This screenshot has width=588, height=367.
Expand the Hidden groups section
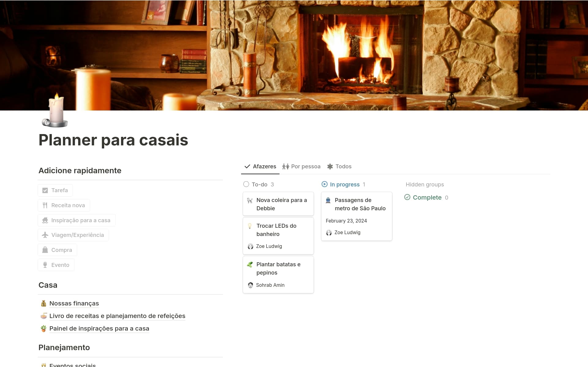tap(424, 185)
